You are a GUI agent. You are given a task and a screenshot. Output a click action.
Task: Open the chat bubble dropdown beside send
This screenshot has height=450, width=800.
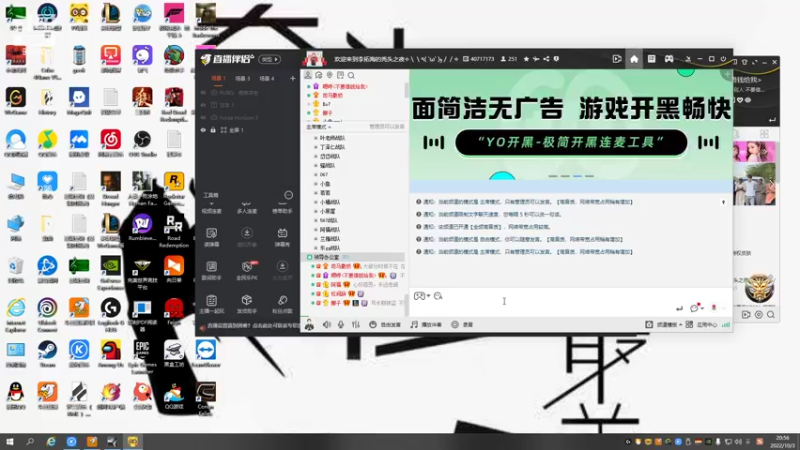(696, 308)
